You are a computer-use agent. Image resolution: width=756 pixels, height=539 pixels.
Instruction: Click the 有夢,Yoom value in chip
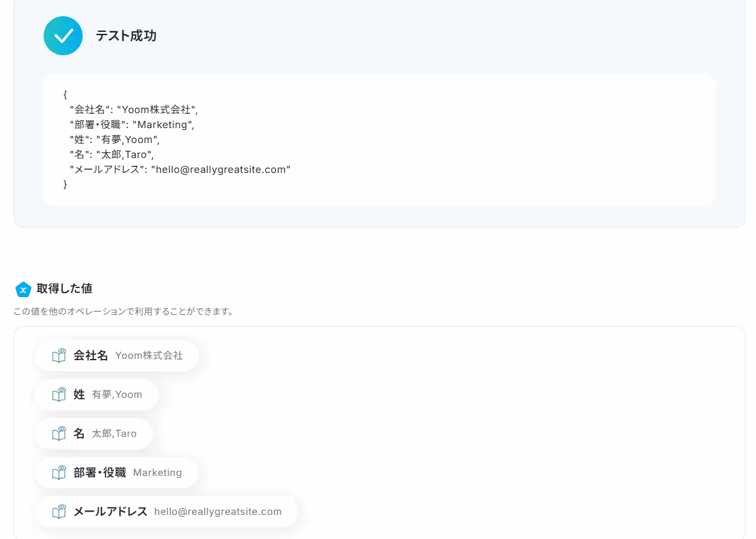[117, 395]
